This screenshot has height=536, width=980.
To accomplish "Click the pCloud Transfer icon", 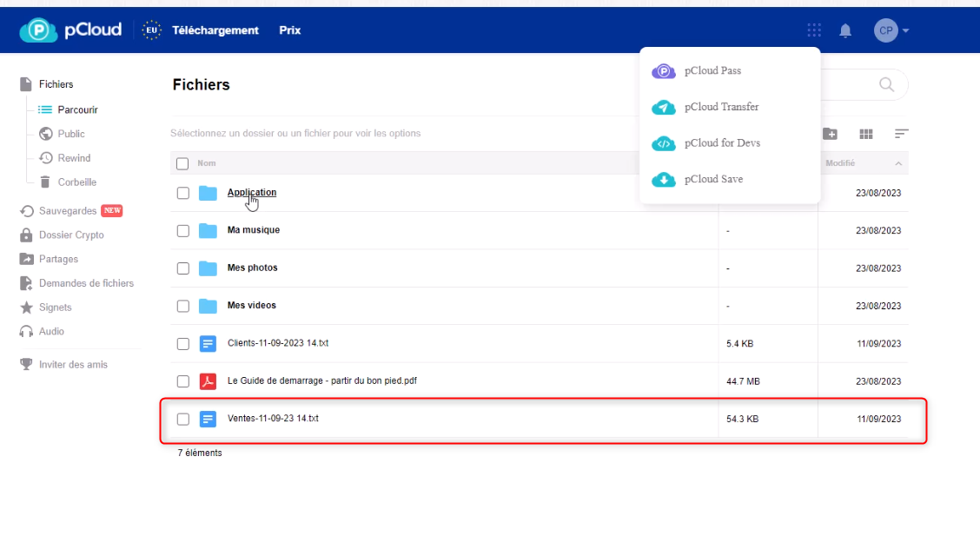I will [x=663, y=108].
